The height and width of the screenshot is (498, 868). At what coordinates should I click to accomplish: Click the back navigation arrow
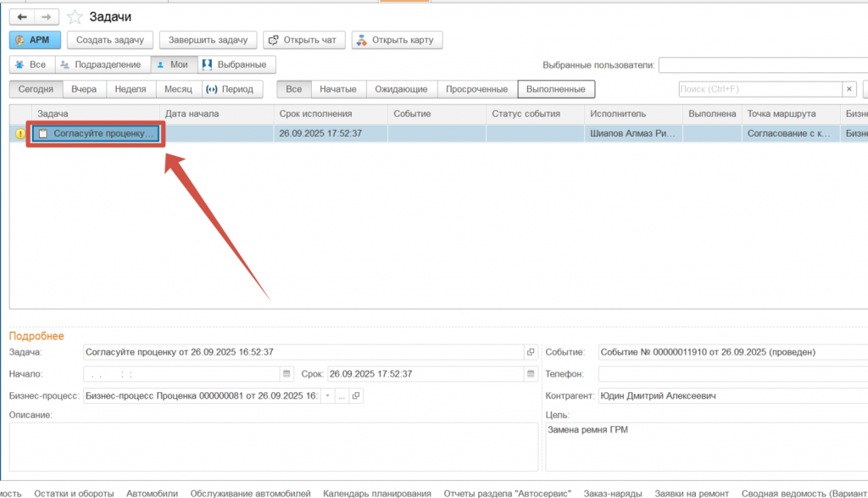click(x=22, y=17)
